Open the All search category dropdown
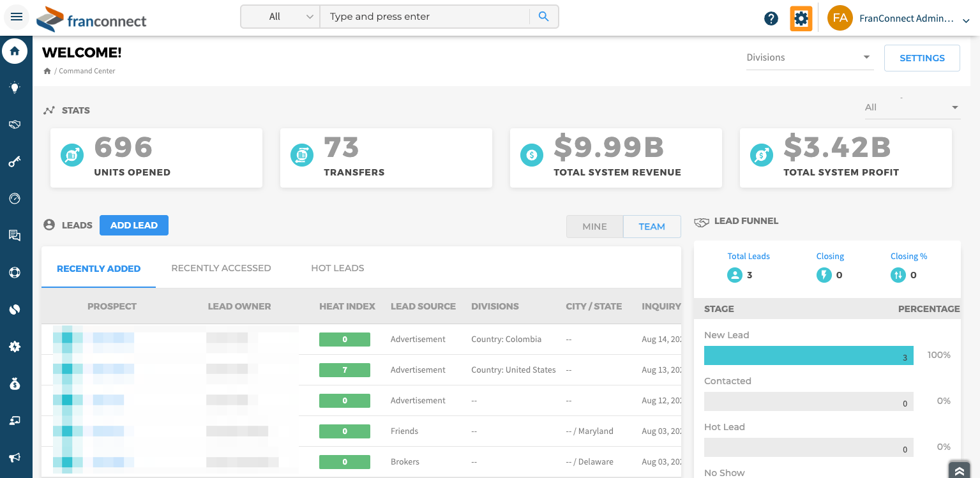Image resolution: width=980 pixels, height=478 pixels. (x=281, y=17)
